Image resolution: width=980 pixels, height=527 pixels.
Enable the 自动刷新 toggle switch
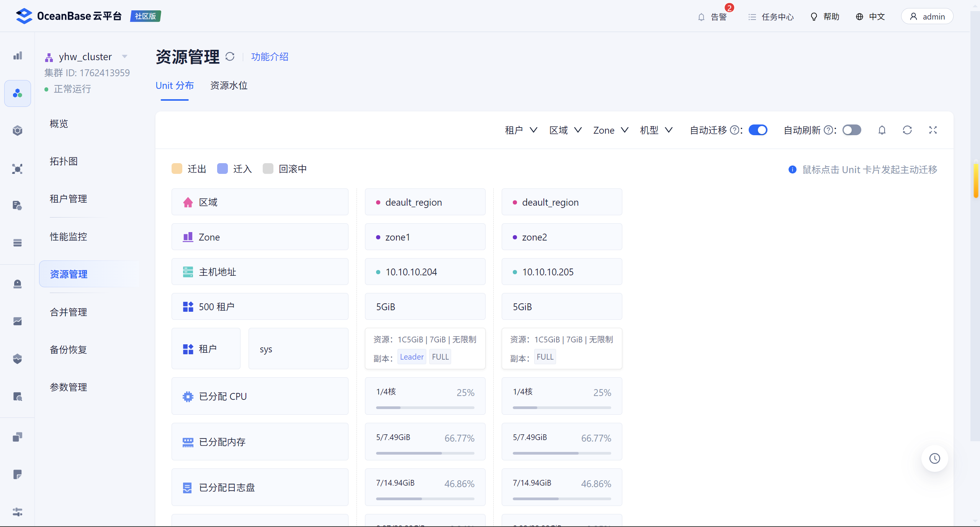point(852,130)
